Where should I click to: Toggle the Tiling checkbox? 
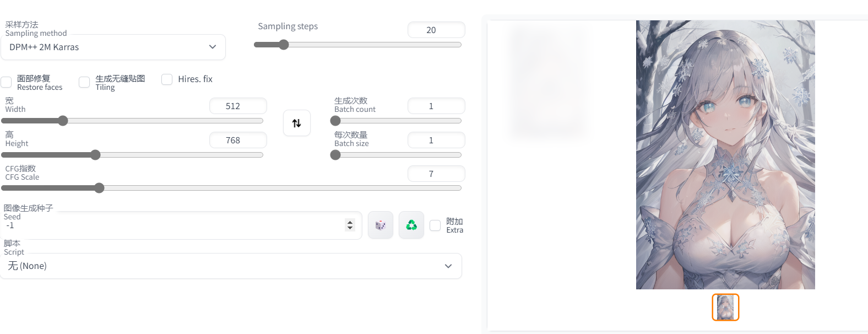tap(84, 82)
